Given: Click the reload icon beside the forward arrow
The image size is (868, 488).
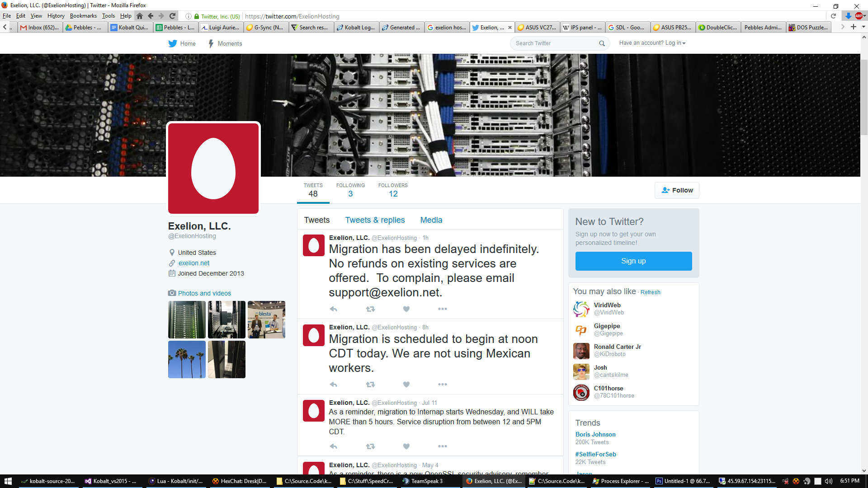Looking at the screenshot, I should 172,16.
